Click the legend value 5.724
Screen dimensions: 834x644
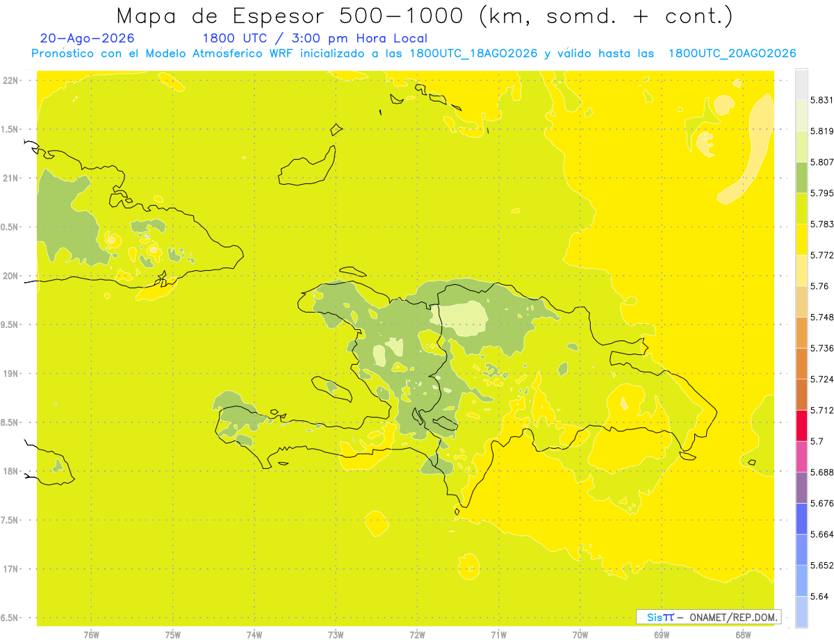[821, 379]
